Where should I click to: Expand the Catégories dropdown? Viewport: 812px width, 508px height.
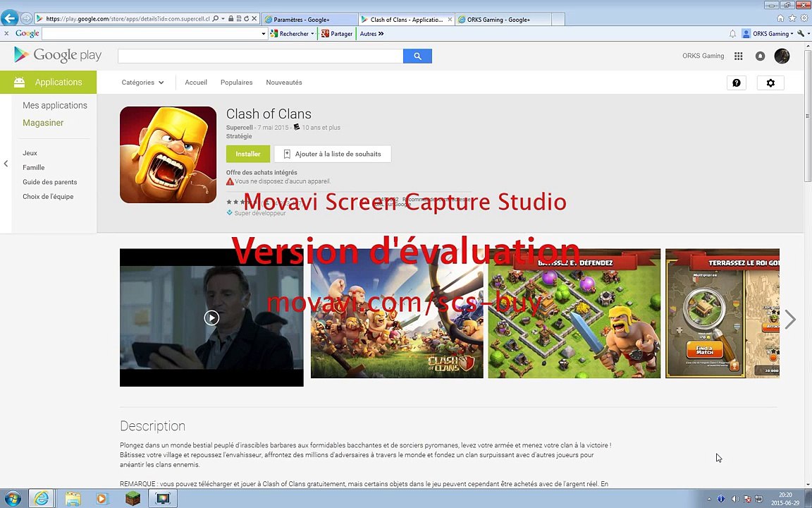142,83
